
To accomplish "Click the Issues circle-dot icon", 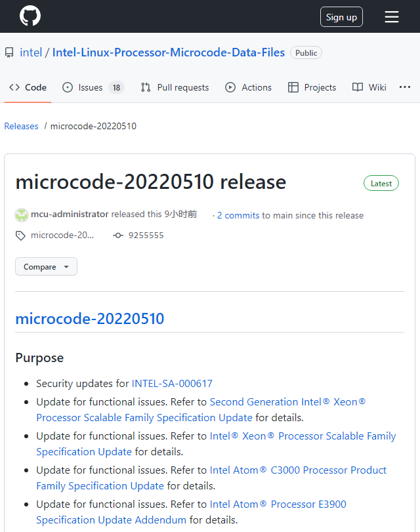I will tap(68, 87).
